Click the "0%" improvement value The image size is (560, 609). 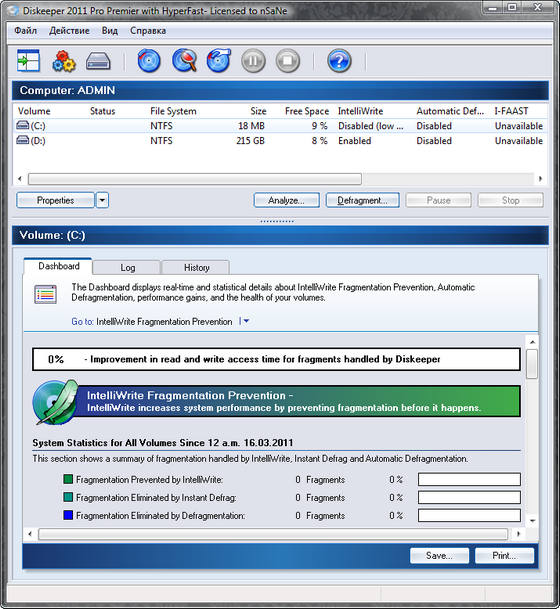click(56, 359)
